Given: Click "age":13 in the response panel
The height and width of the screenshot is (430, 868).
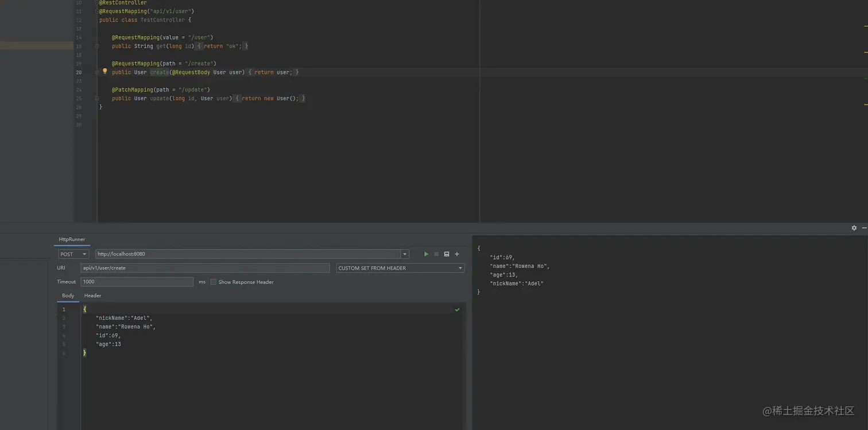Looking at the screenshot, I should pyautogui.click(x=504, y=275).
